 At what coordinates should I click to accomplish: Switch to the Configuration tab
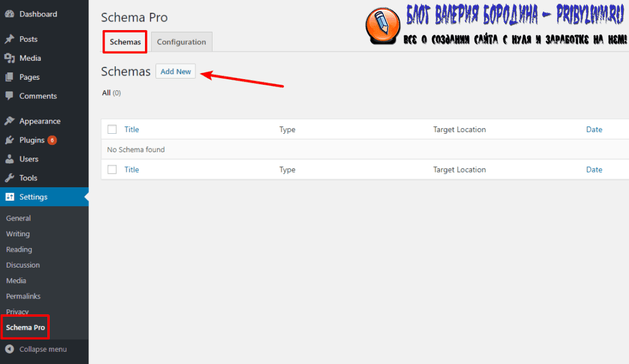click(x=181, y=42)
